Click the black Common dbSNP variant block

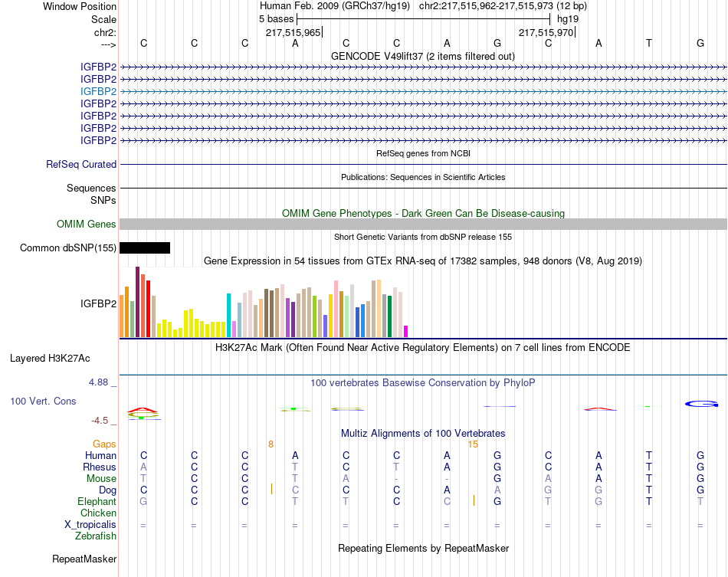pyautogui.click(x=145, y=248)
